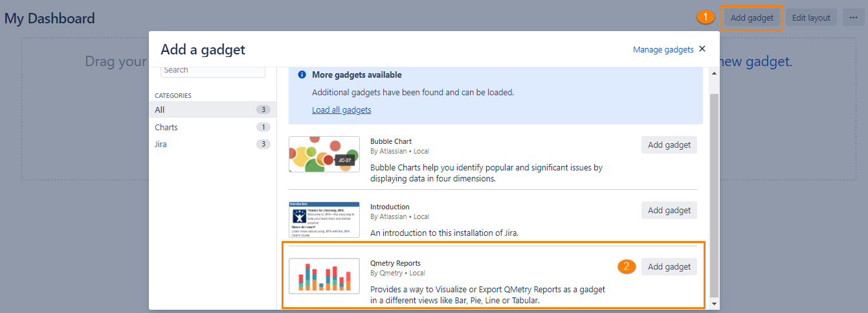Add the Qmetry Reports gadget
Viewport: 868px width, 313px height.
[669, 266]
